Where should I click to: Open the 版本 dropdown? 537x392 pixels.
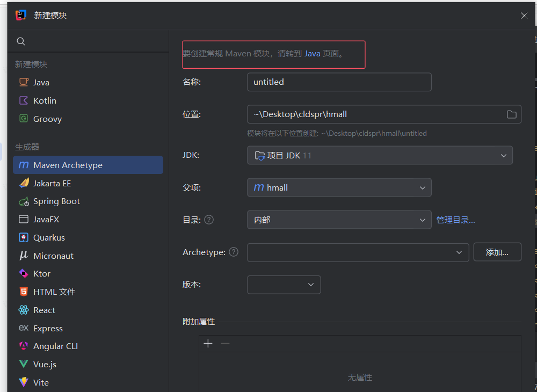pos(284,285)
